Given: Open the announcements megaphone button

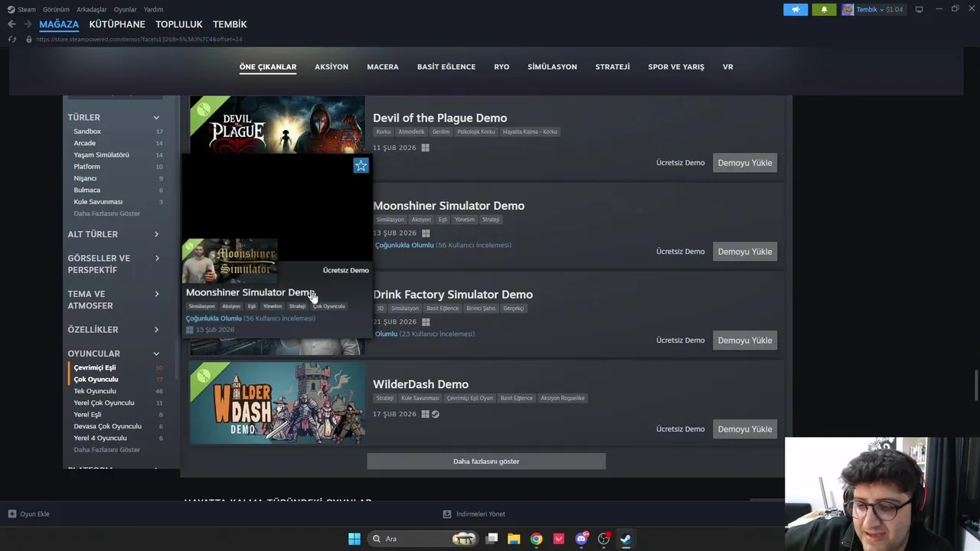Looking at the screenshot, I should tap(795, 9).
